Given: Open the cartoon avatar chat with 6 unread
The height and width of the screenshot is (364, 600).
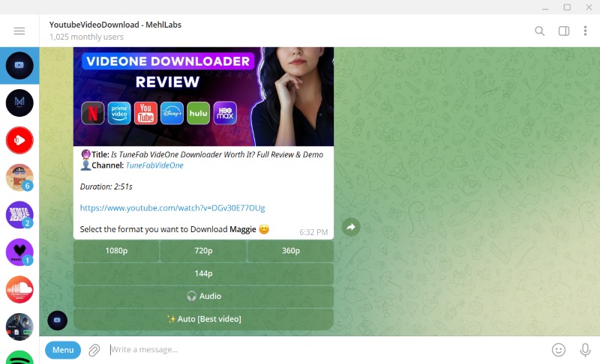Looking at the screenshot, I should pos(19,178).
